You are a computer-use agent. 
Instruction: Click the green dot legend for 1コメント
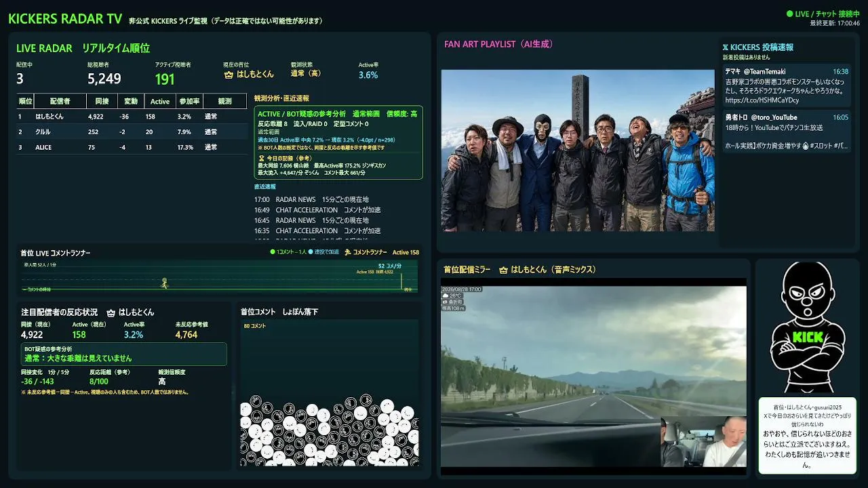273,252
